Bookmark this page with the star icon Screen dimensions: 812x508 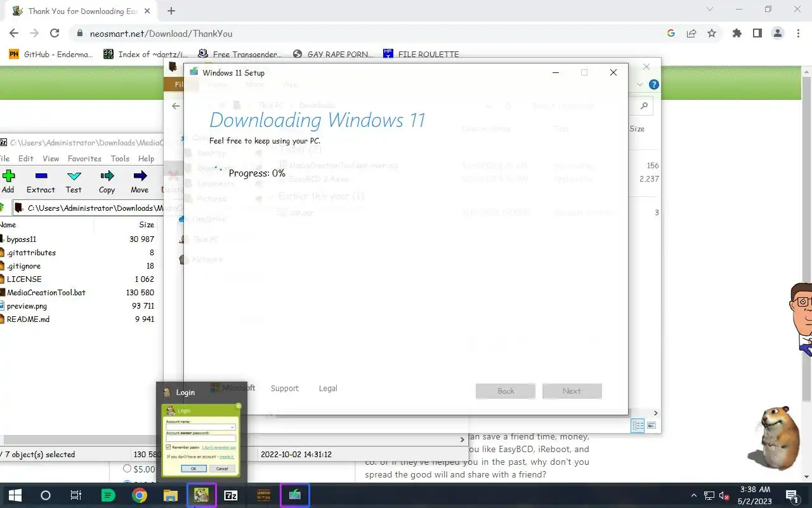712,34
